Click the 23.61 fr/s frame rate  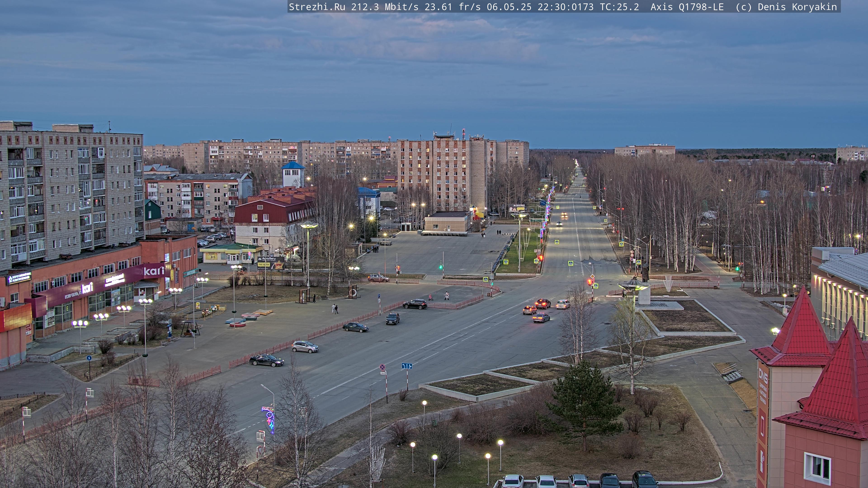click(453, 7)
